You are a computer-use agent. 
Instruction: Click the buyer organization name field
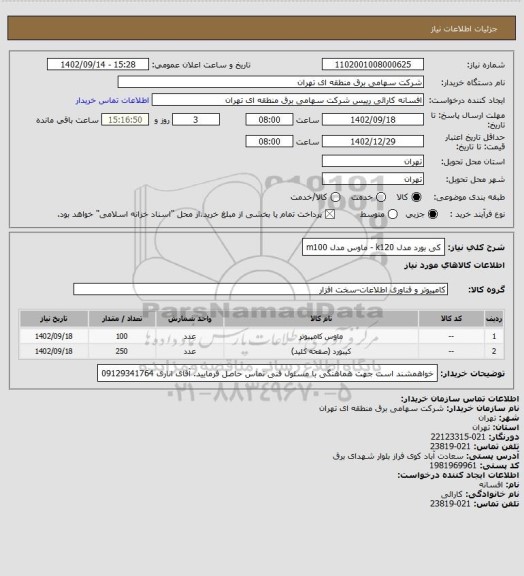(270, 82)
